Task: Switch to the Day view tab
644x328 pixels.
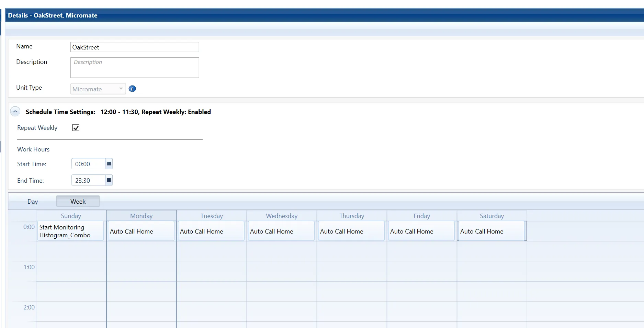Action: 33,202
